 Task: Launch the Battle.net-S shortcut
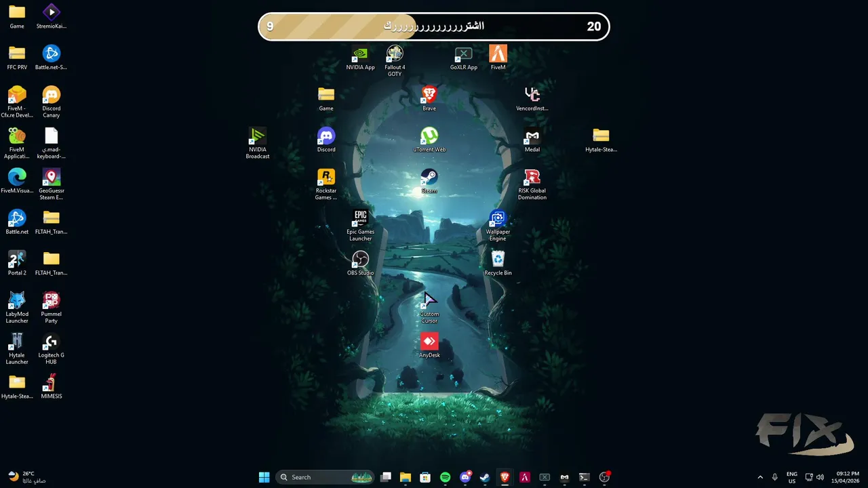click(52, 58)
